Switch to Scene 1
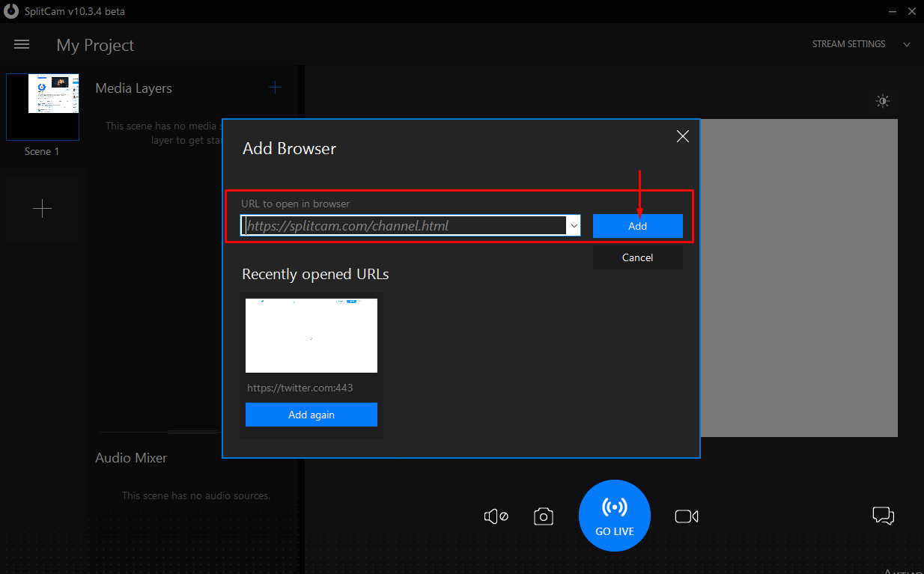Viewport: 924px width, 574px height. click(x=43, y=106)
